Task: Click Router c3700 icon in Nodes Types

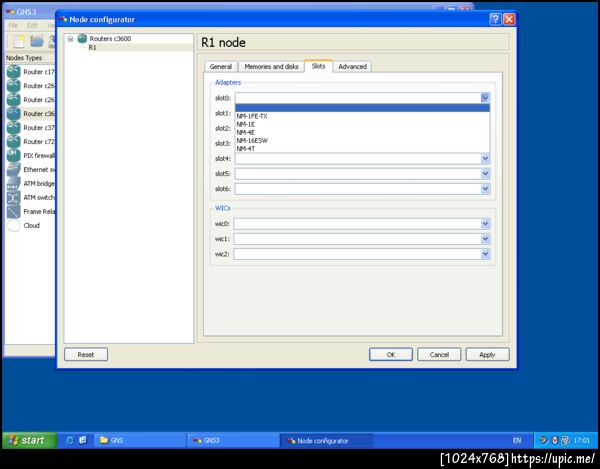Action: click(13, 128)
